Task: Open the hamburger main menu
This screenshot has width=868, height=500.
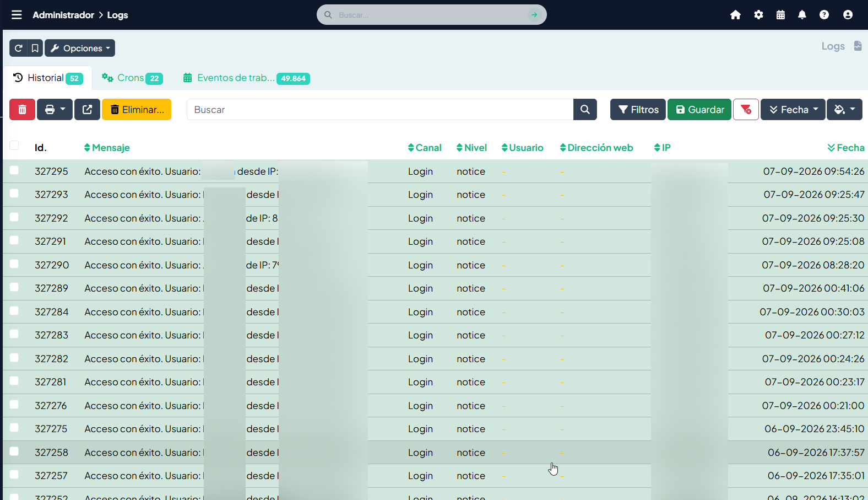Action: 17,15
